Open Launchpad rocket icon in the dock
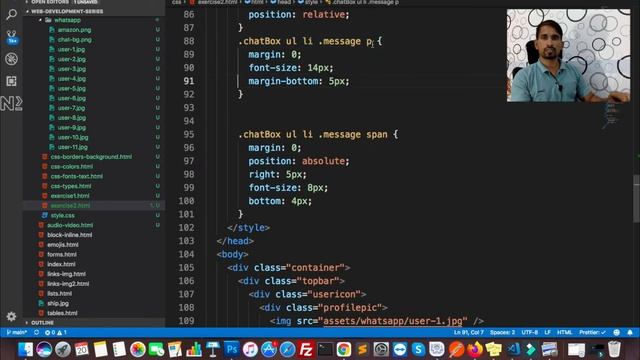 (x=63, y=349)
